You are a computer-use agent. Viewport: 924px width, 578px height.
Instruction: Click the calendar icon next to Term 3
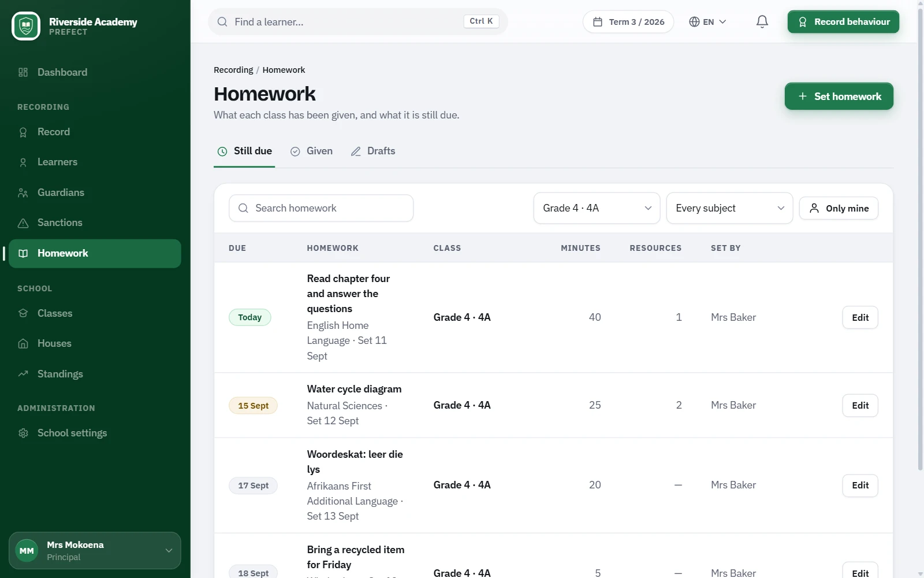tap(598, 22)
